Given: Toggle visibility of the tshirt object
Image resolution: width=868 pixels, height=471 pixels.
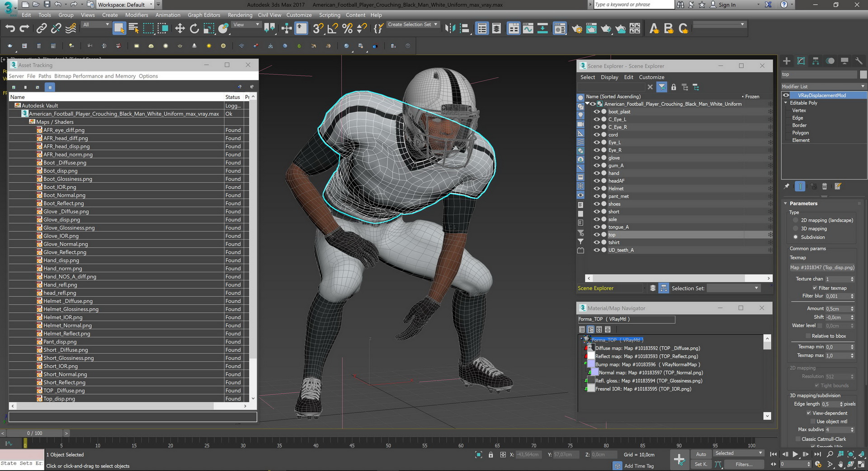Looking at the screenshot, I should [x=597, y=242].
